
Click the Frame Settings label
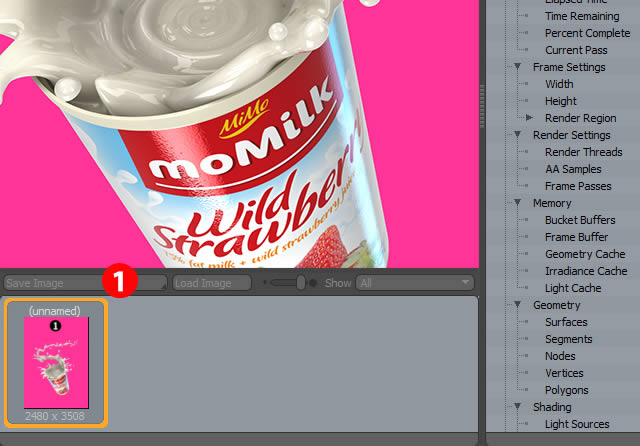tap(569, 67)
